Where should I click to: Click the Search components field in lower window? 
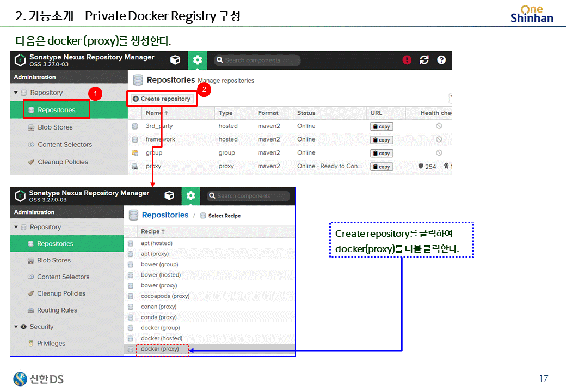tap(248, 196)
